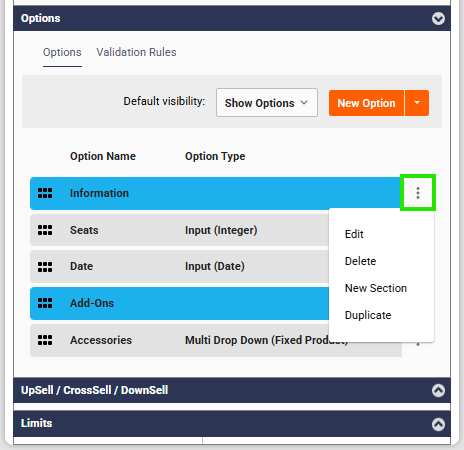Open the Default visibility Show Options dropdown

point(267,103)
